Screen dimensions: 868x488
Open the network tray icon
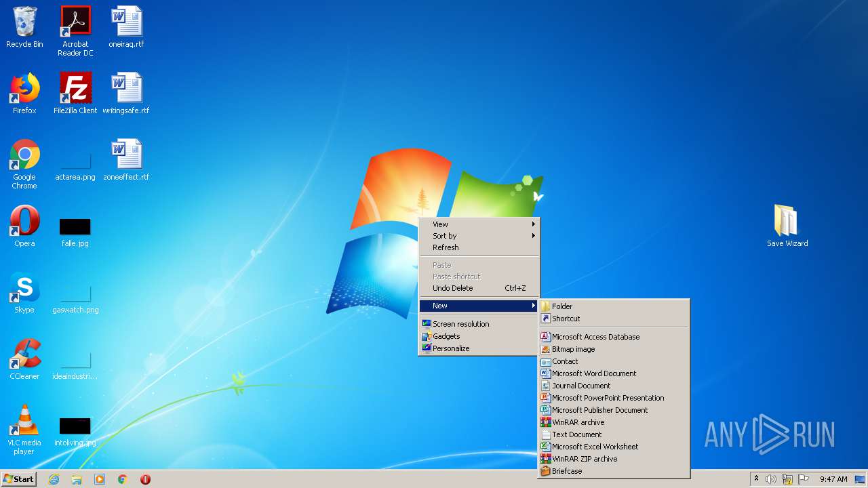(787, 479)
